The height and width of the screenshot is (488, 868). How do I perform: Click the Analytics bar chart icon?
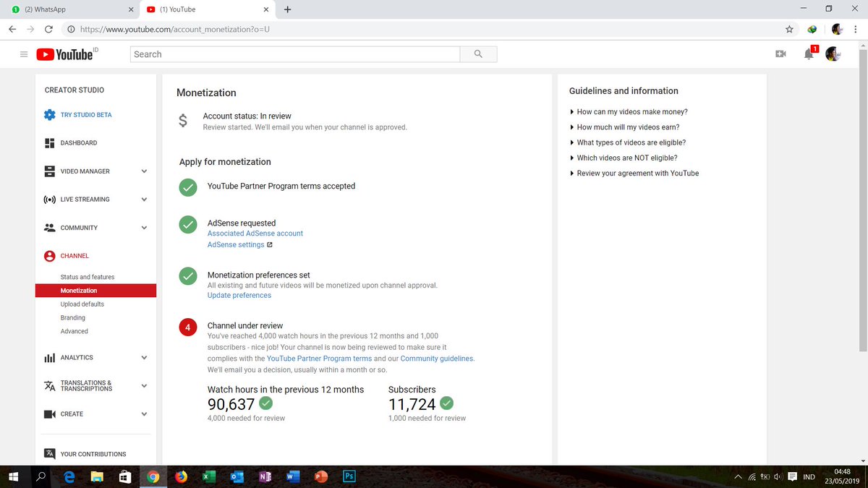click(x=49, y=358)
